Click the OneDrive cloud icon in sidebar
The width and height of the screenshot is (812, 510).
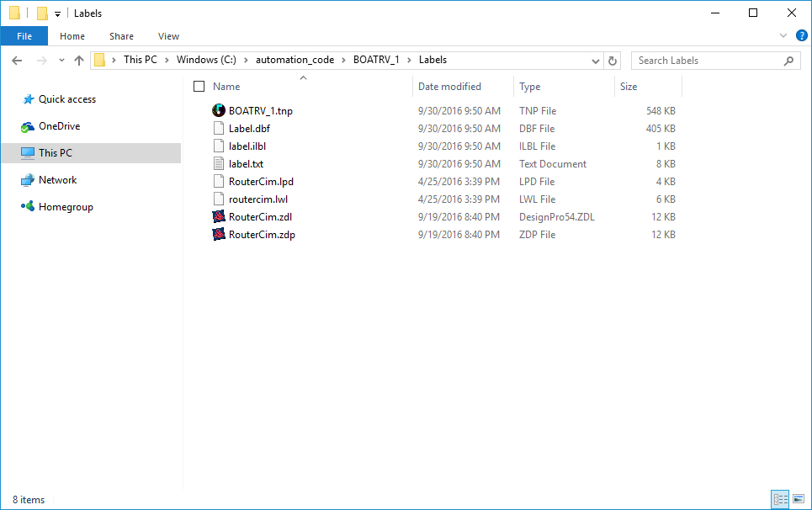pos(28,126)
